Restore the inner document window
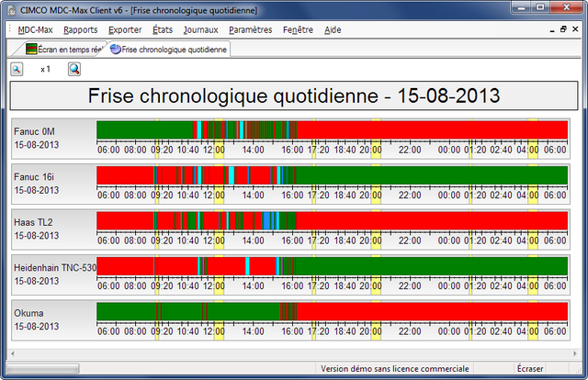The width and height of the screenshot is (588, 380). tap(563, 29)
